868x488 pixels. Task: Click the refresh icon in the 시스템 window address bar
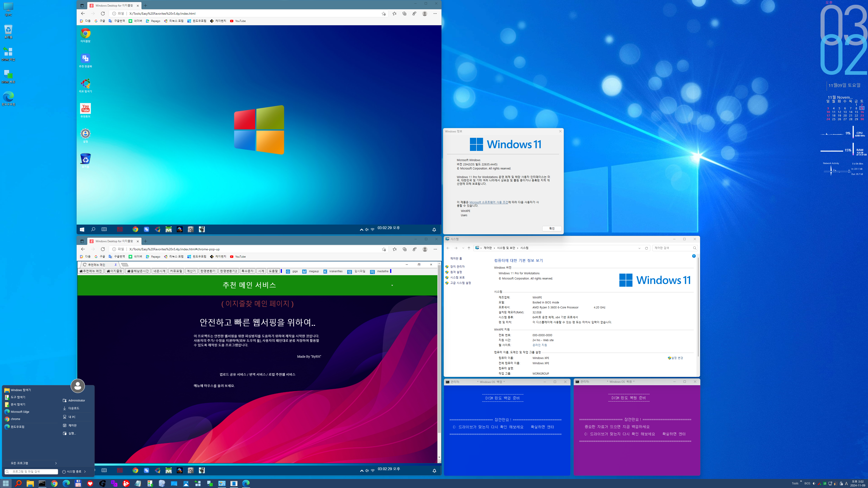646,248
